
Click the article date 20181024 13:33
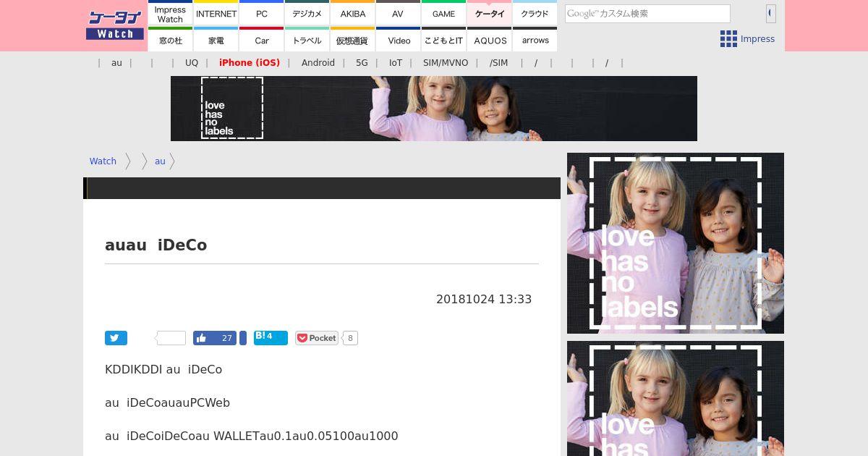484,300
